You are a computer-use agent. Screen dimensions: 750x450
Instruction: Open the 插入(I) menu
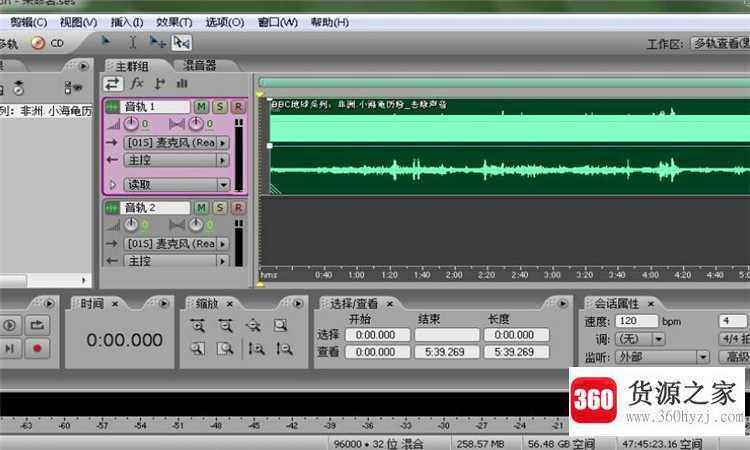click(x=127, y=22)
